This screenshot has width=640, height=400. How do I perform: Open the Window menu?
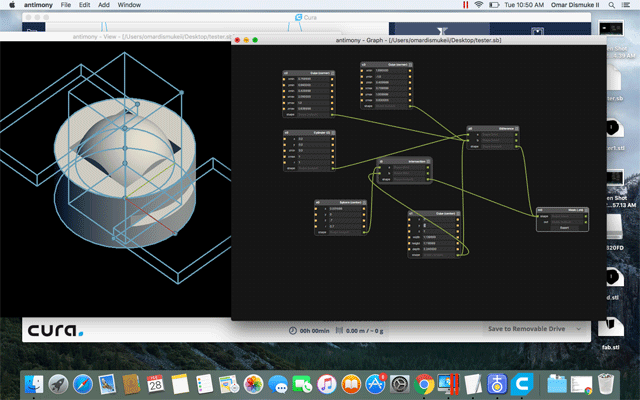[x=129, y=5]
